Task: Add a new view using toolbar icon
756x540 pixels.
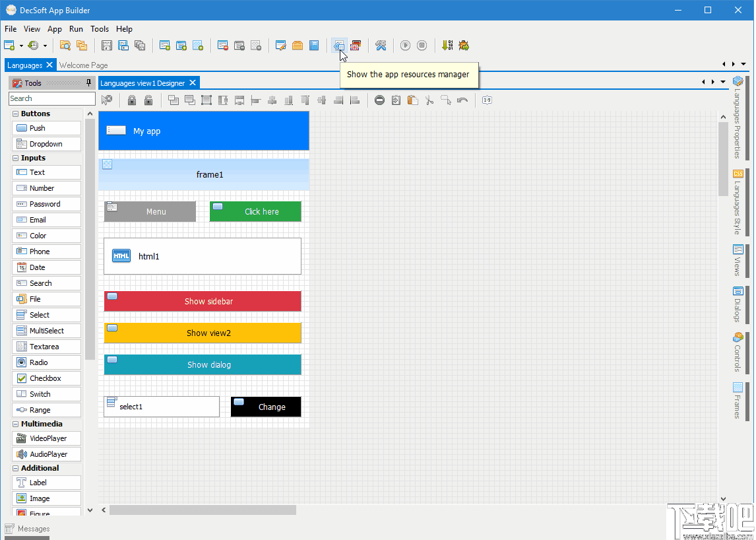Action: coord(165,46)
